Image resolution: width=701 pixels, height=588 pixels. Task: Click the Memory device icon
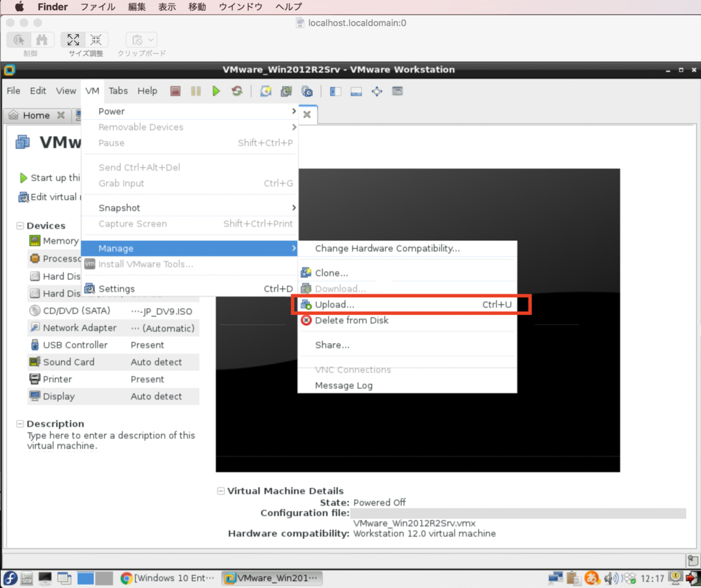click(35, 240)
